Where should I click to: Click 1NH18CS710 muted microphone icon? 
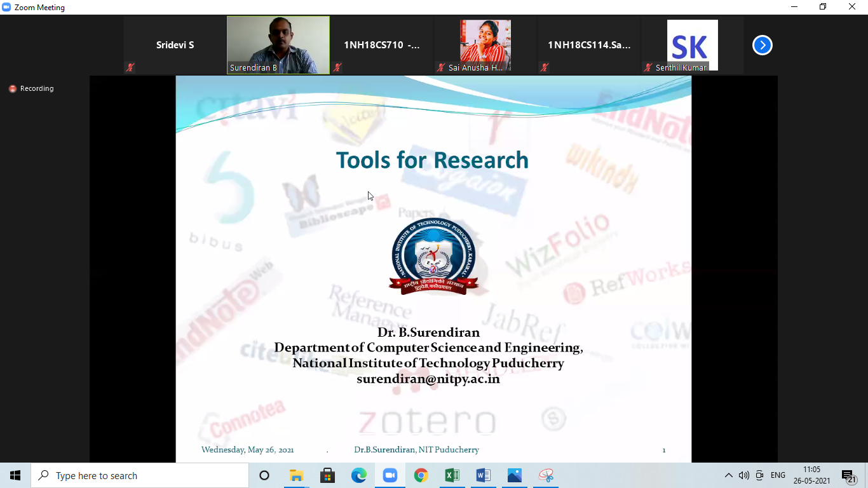coord(337,67)
